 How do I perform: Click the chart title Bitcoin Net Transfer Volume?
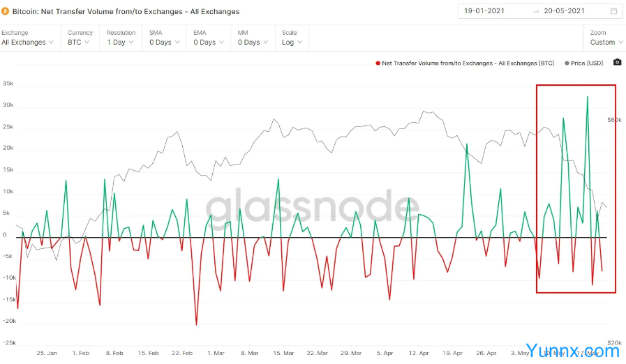126,11
